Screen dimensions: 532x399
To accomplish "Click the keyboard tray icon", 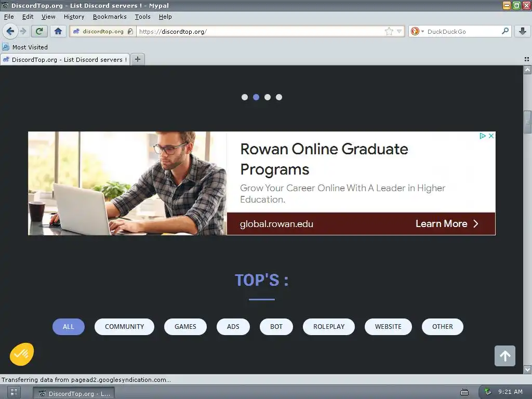I will pyautogui.click(x=464, y=392).
